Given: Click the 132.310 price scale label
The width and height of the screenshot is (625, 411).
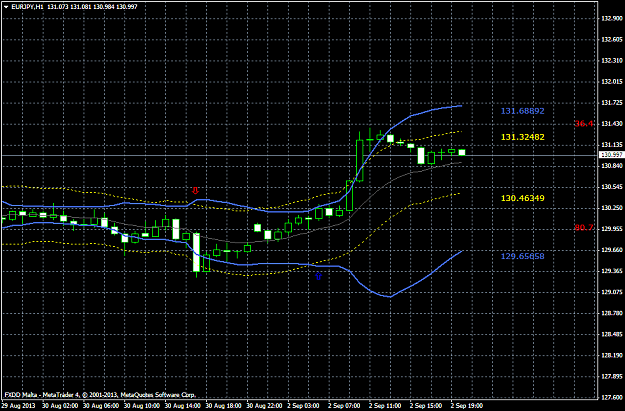Looking at the screenshot, I should click(x=612, y=61).
